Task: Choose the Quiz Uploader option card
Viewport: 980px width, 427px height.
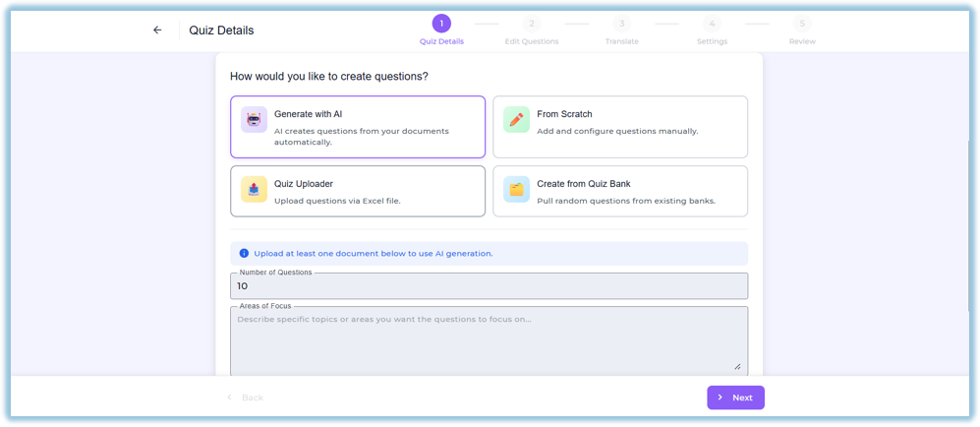Action: coord(358,191)
